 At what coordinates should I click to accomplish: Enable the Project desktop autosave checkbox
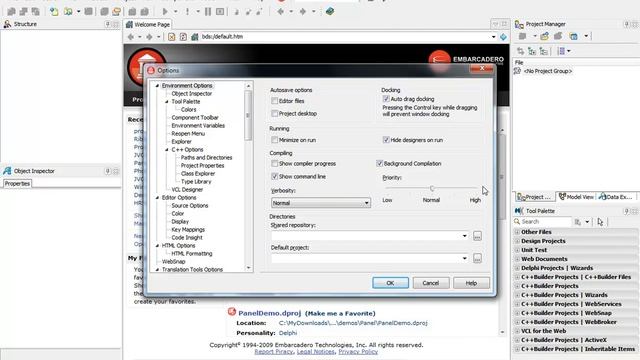(275, 113)
